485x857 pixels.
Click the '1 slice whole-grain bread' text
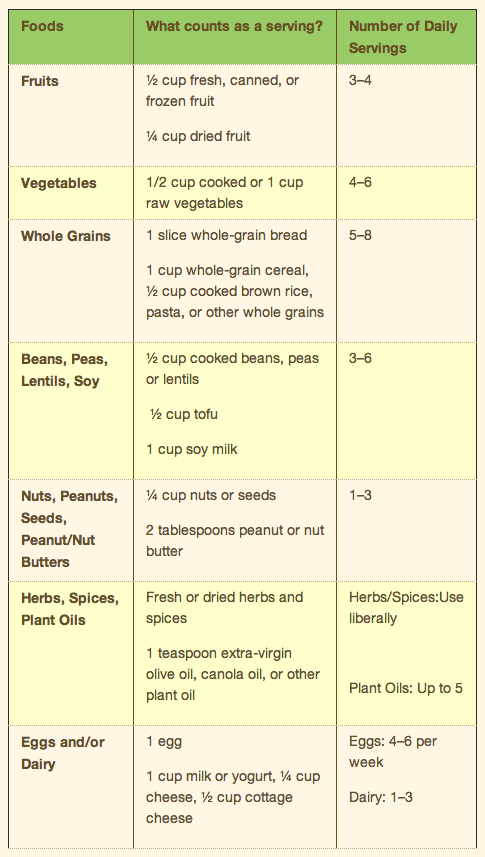click(226, 236)
